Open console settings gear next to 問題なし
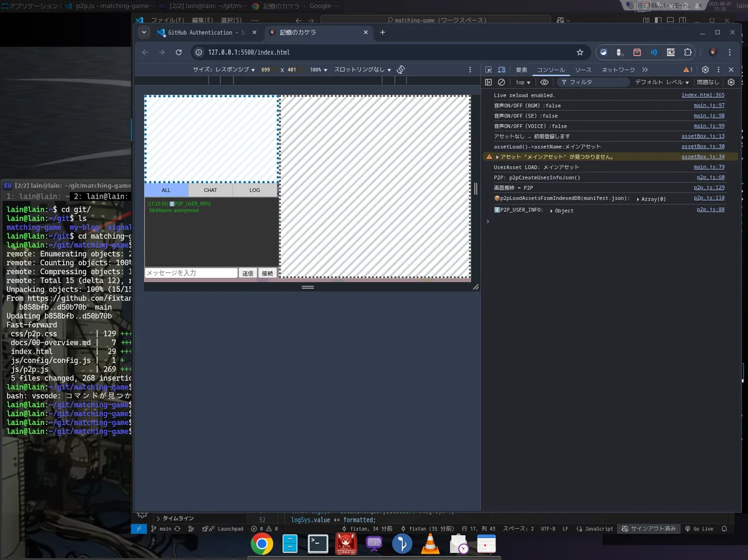 click(731, 82)
